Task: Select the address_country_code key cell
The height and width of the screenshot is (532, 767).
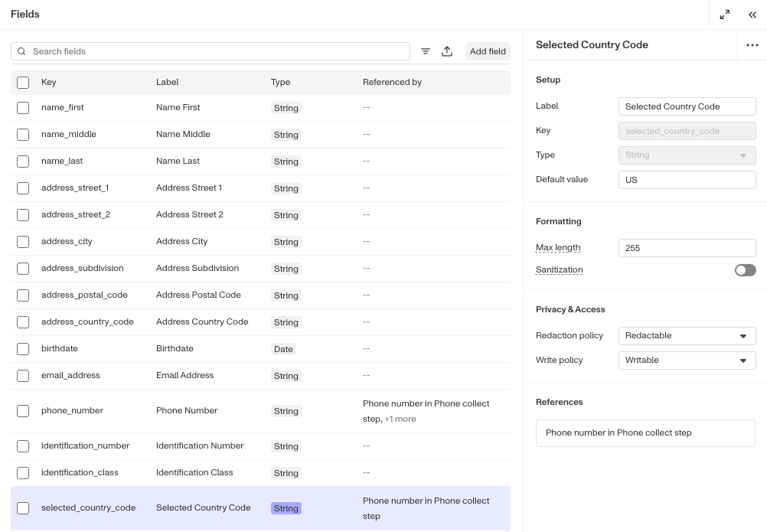Action: click(87, 321)
